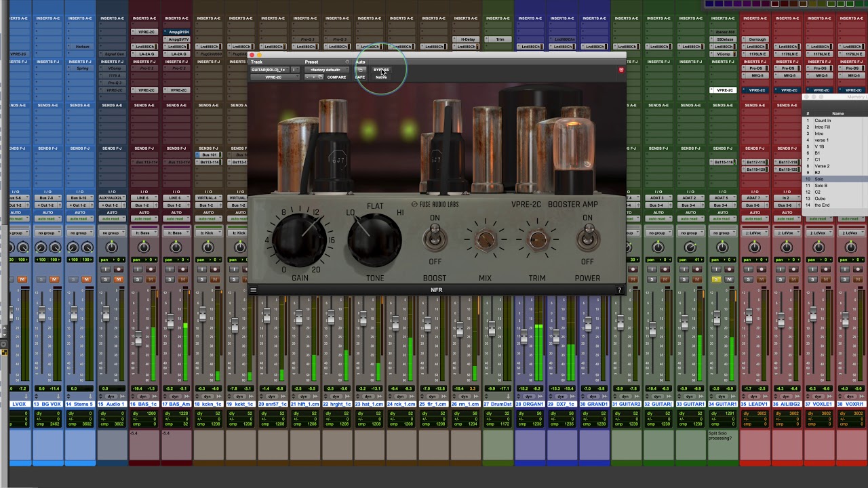The width and height of the screenshot is (868, 488).
Task: Open no group dropdown on 15 Audio 1
Action: point(113,233)
